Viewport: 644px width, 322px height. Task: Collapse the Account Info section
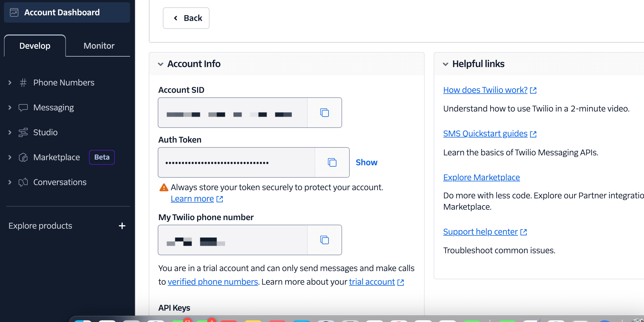pos(161,64)
